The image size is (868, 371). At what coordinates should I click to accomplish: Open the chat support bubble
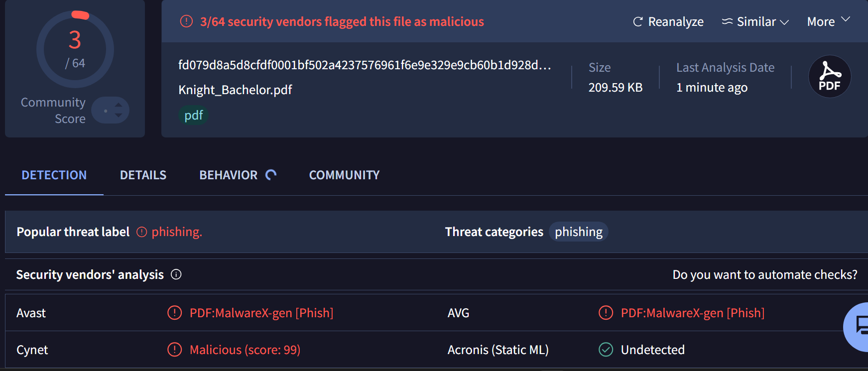coord(859,327)
